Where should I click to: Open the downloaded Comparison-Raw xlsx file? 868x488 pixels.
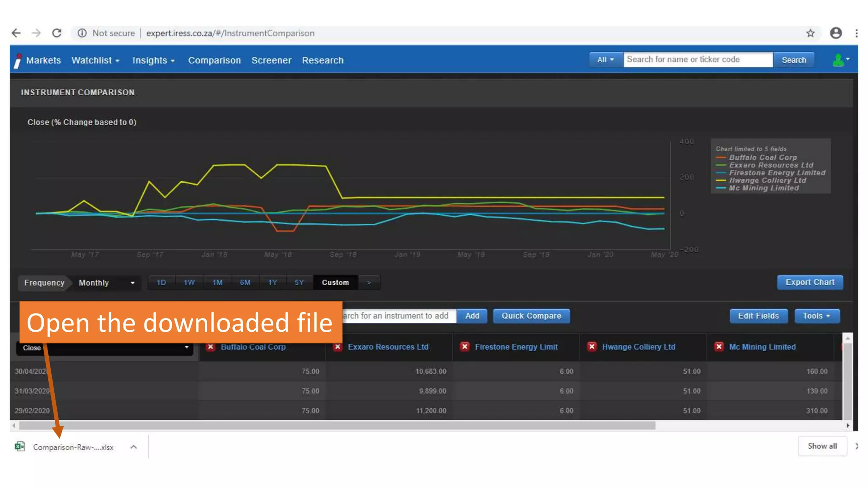(72, 447)
